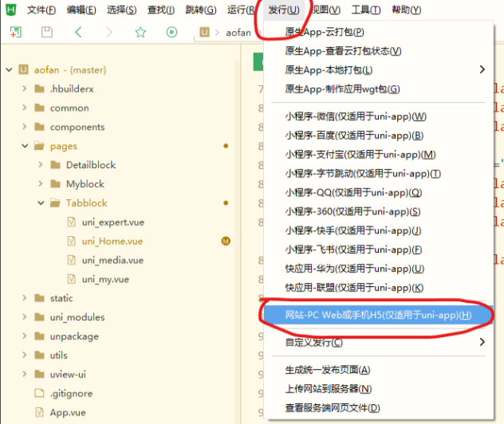This screenshot has height=424, width=504.
Task: Go back with the left arrow icon
Action: click(x=78, y=32)
